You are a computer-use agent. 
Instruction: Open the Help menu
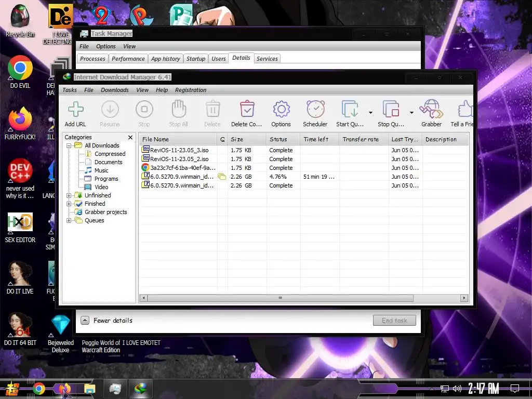tap(162, 90)
